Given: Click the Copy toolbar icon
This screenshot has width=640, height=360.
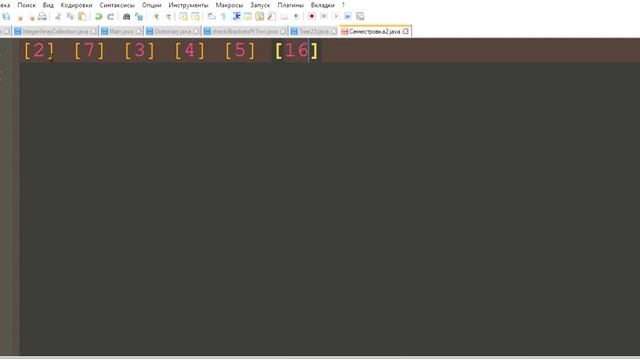Looking at the screenshot, I should (70, 16).
